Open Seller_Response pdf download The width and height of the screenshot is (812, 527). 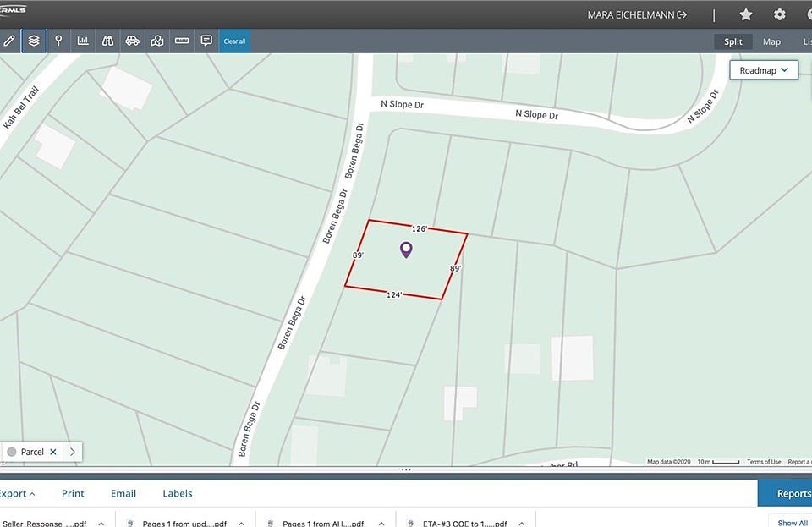(44, 523)
